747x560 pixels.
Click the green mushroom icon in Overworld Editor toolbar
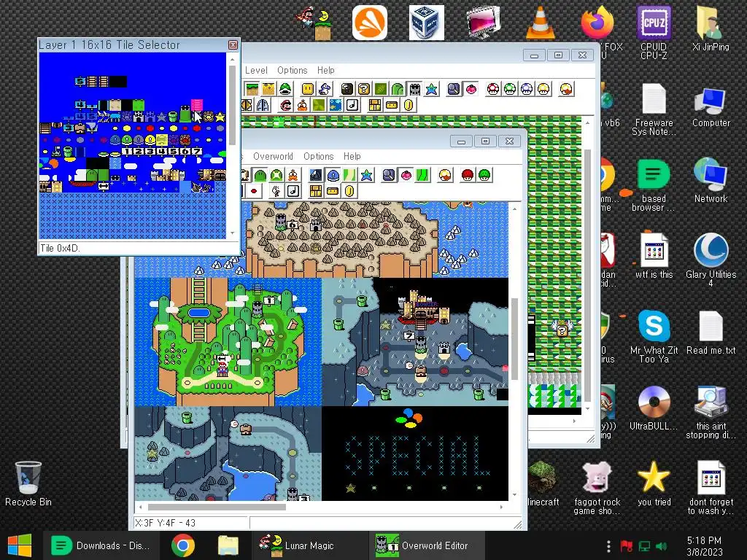click(484, 175)
